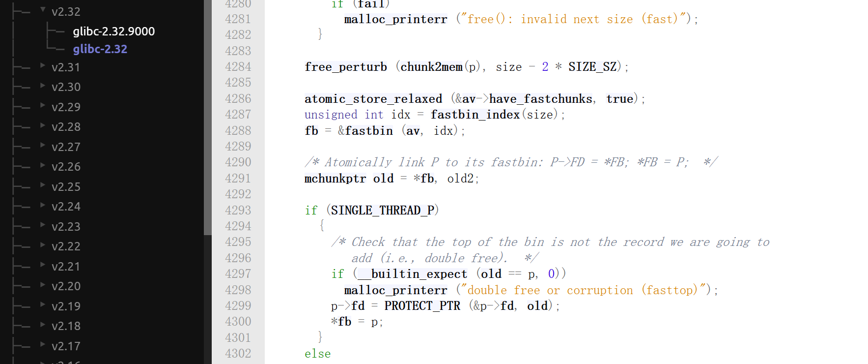Jump to line number 4297
Viewport: 868px width, 364px height.
(238, 274)
